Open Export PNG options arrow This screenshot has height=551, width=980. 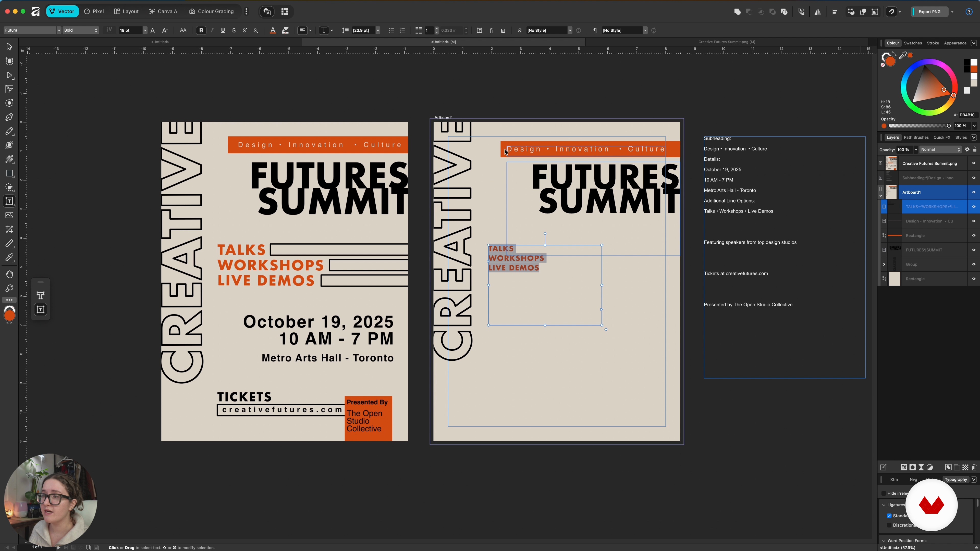[952, 12]
